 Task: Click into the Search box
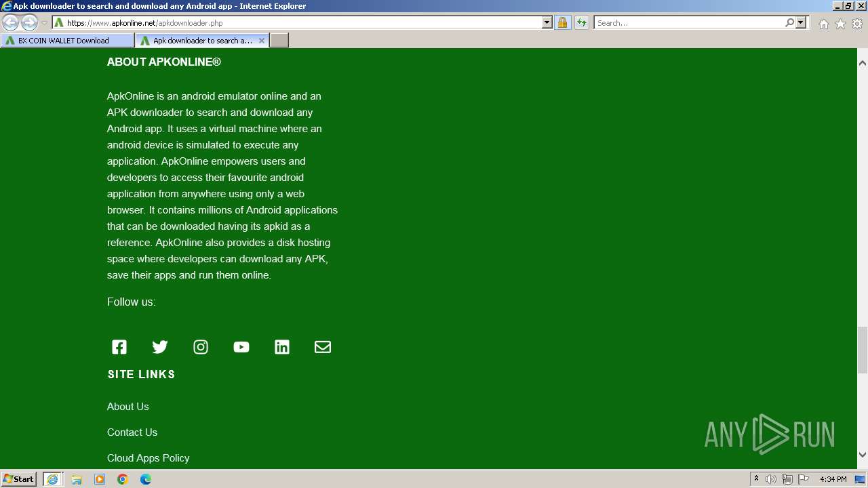[689, 22]
